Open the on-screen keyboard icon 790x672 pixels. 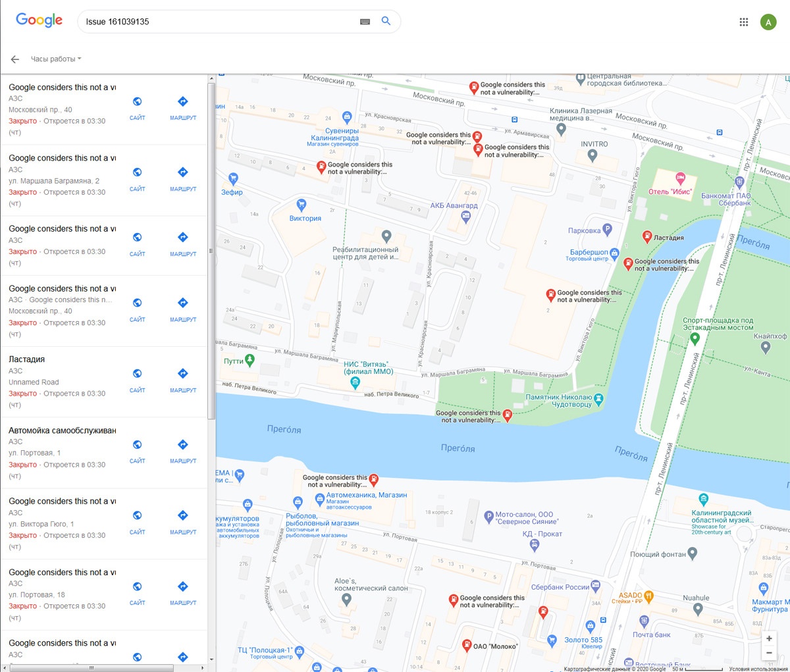(365, 22)
